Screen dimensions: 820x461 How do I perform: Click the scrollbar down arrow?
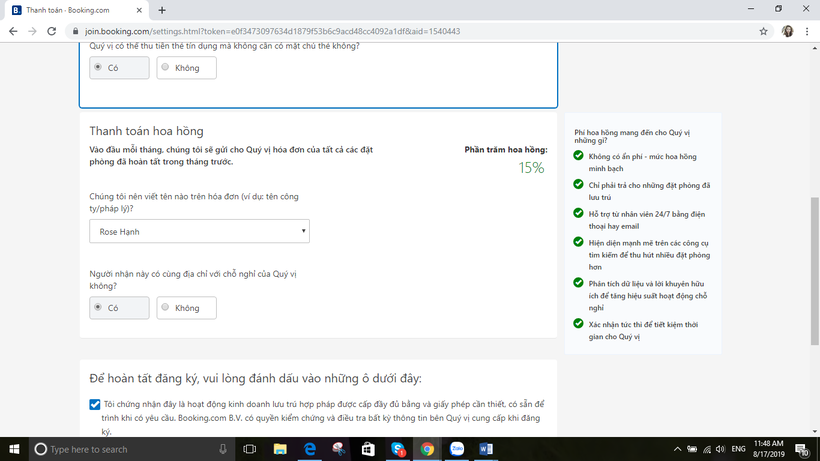(815, 432)
